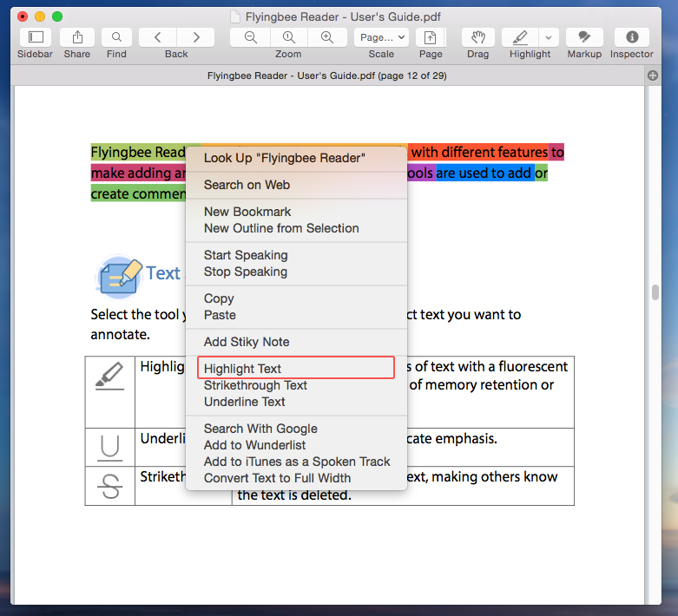Open the Markup tools
The height and width of the screenshot is (616, 678).
[584, 37]
